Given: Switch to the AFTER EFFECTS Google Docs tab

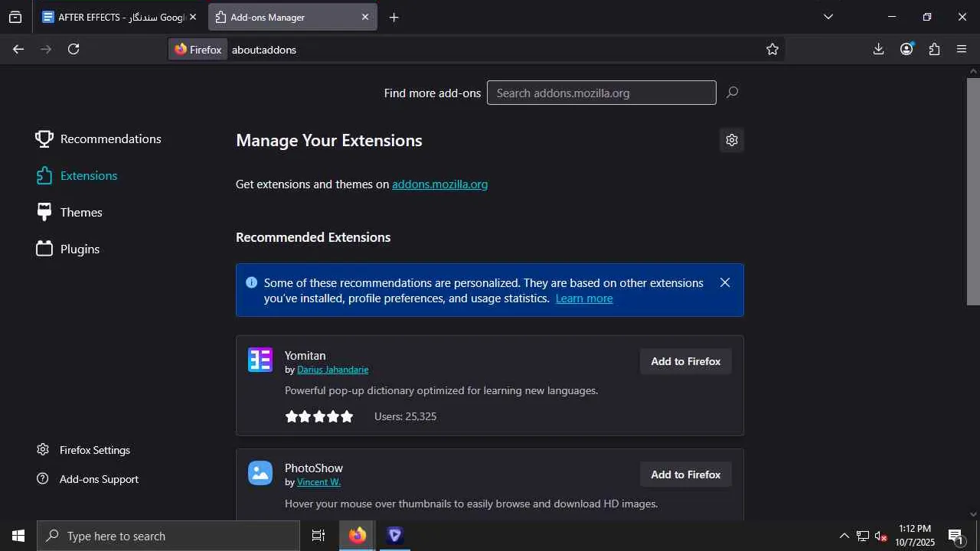Looking at the screenshot, I should [x=115, y=17].
